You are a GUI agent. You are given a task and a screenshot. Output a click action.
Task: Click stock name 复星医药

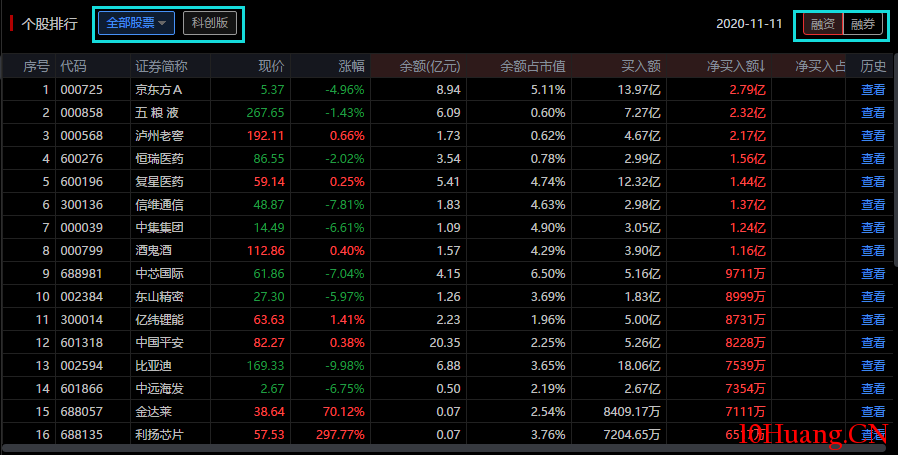pyautogui.click(x=159, y=182)
